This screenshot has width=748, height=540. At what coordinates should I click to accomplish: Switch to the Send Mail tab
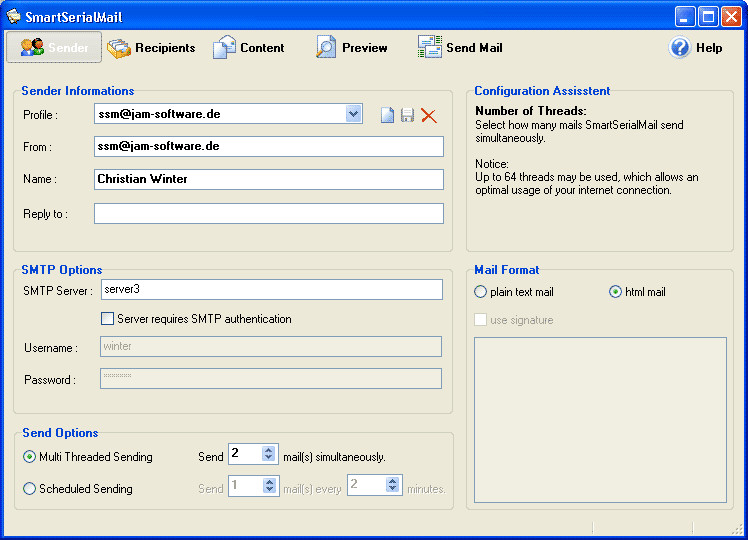point(460,48)
